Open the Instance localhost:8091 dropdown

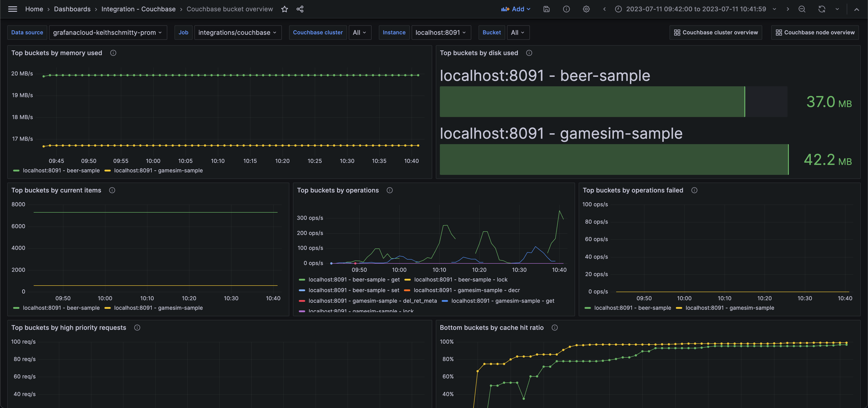click(441, 32)
